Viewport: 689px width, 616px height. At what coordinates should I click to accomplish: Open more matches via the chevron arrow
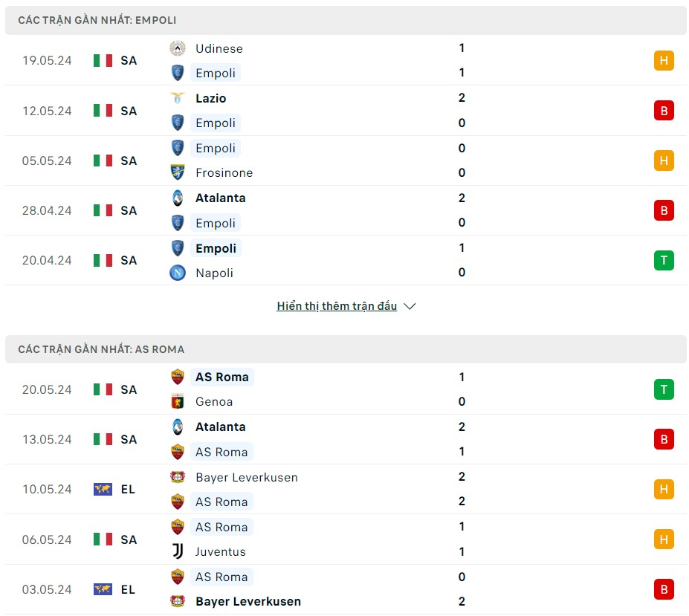tap(410, 305)
